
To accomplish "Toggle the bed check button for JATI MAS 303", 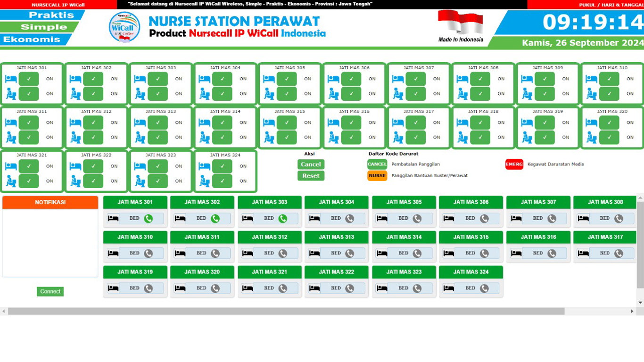I will 157,79.
